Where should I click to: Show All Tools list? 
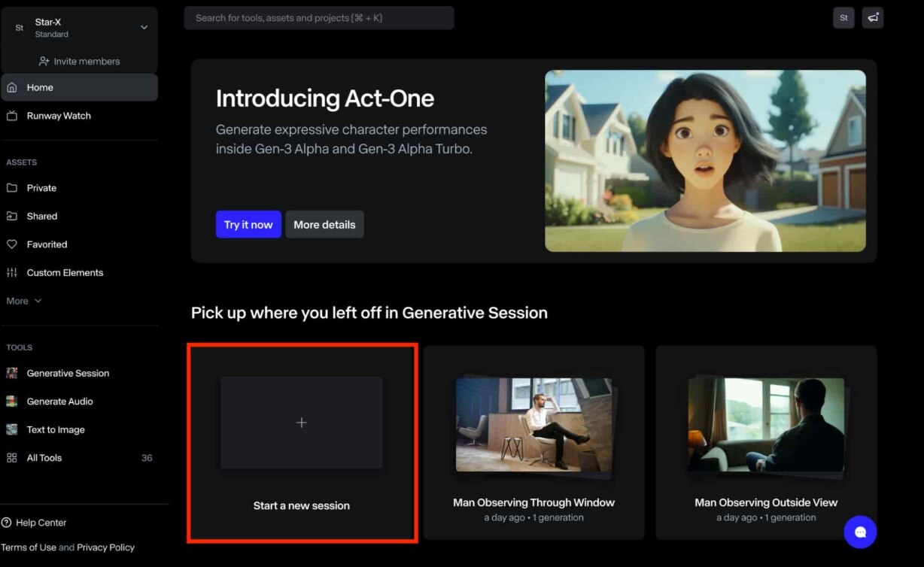(x=79, y=458)
